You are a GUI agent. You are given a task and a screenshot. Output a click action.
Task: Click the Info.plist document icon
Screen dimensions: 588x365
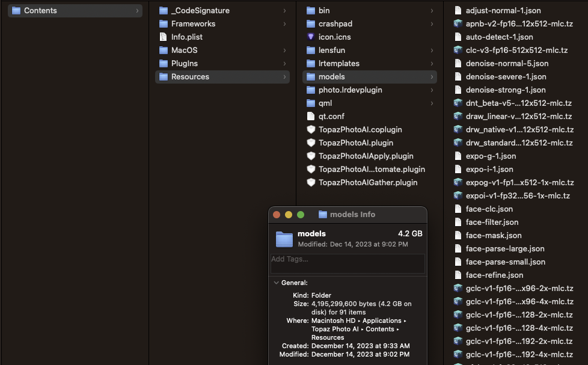[164, 37]
